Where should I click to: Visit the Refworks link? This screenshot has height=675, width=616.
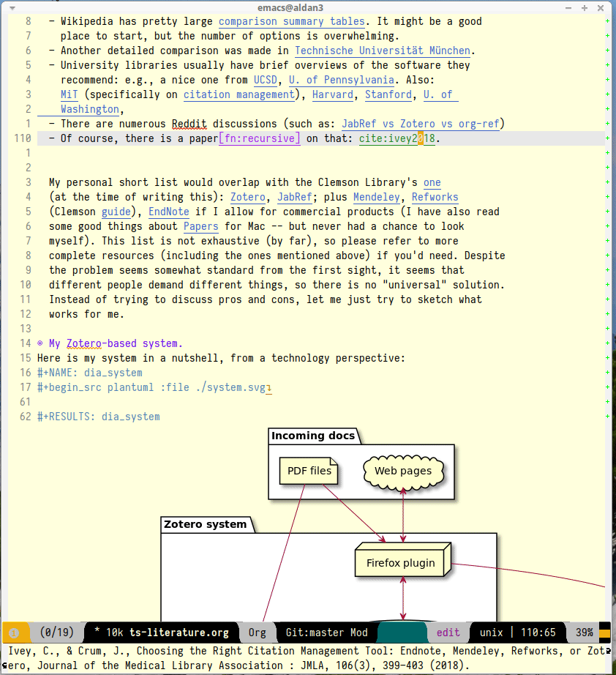(435, 197)
